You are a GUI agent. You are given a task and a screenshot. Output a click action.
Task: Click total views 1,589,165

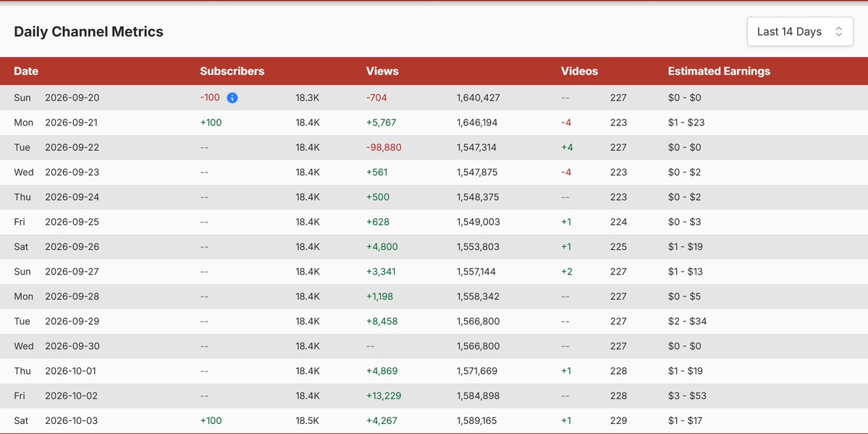tap(476, 421)
